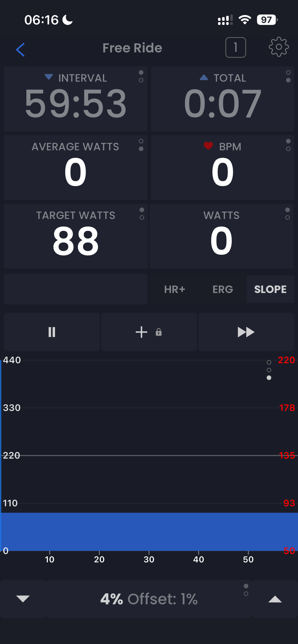Toggle the chart view page dots
Screen dimensions: 298x644
point(269,370)
